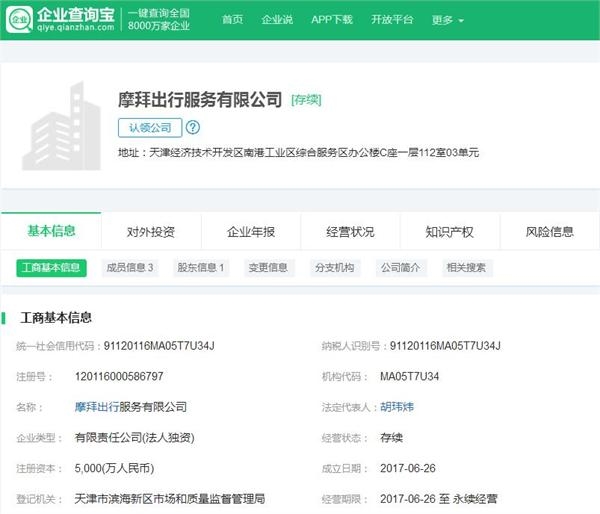Open the 分支机构 sub-tab

point(334,268)
